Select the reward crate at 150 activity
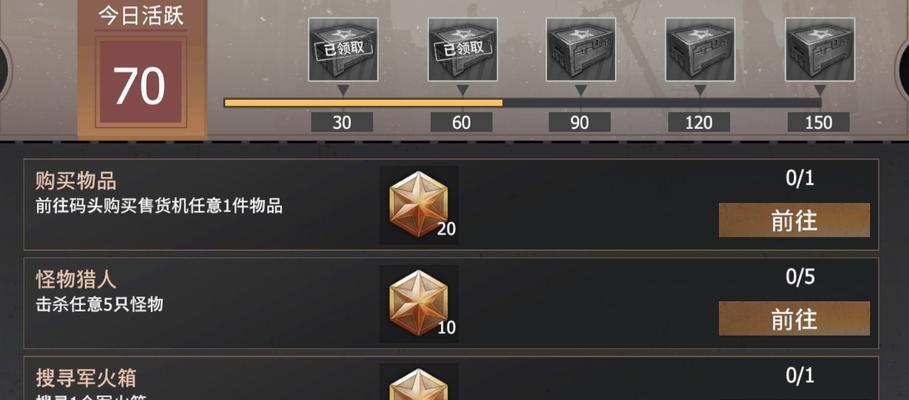This screenshot has height=400, width=909. pyautogui.click(x=820, y=49)
